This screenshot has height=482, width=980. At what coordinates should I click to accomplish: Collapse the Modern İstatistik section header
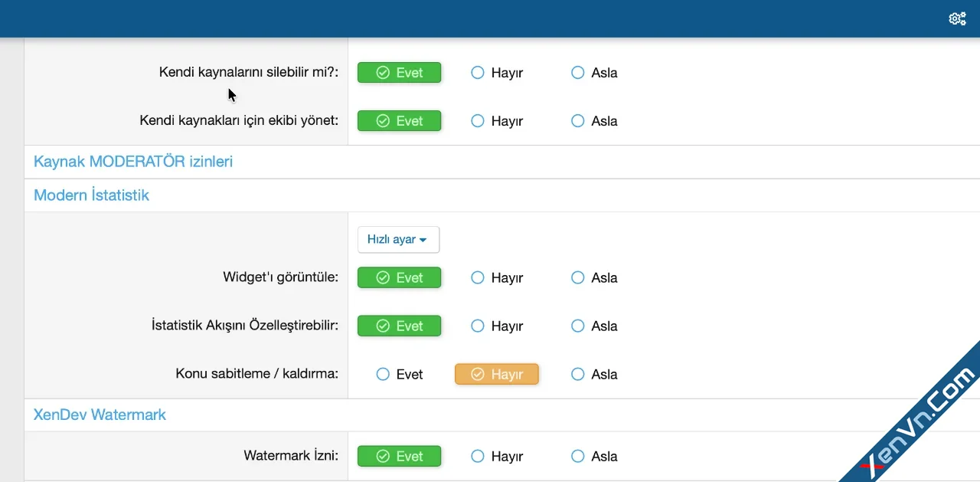click(x=91, y=195)
